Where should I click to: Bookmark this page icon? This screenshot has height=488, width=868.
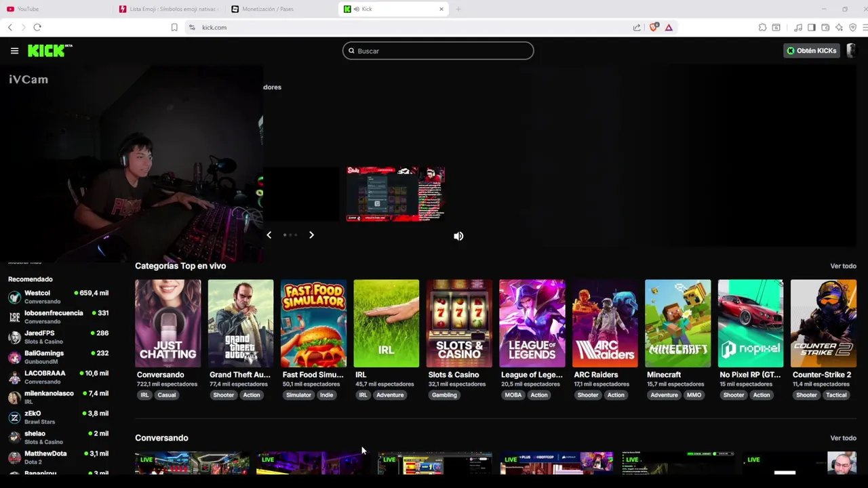point(174,27)
